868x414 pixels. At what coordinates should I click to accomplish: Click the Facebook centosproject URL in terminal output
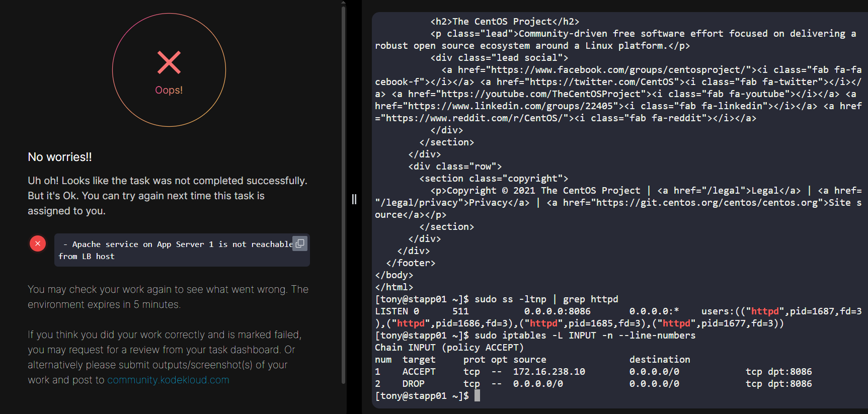[x=618, y=70]
